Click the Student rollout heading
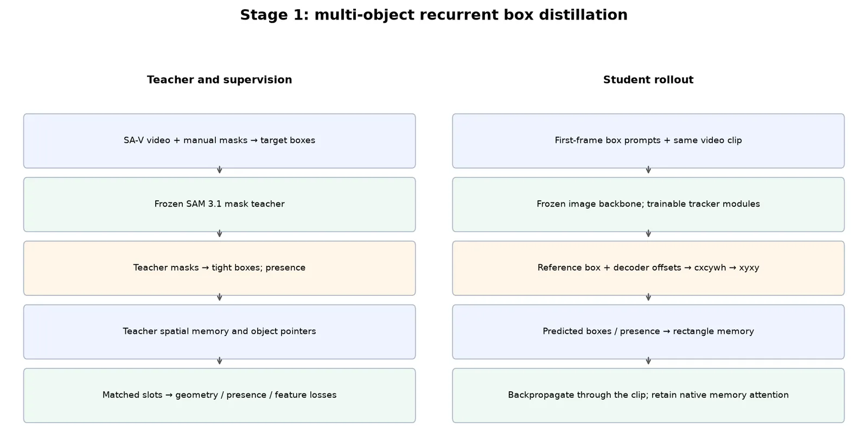 [x=648, y=80]
